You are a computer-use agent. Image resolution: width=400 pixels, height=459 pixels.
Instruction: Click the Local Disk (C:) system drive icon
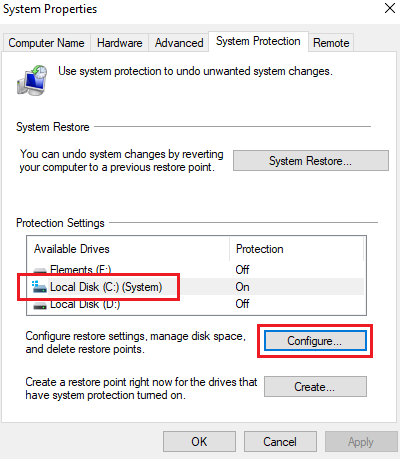pos(39,287)
